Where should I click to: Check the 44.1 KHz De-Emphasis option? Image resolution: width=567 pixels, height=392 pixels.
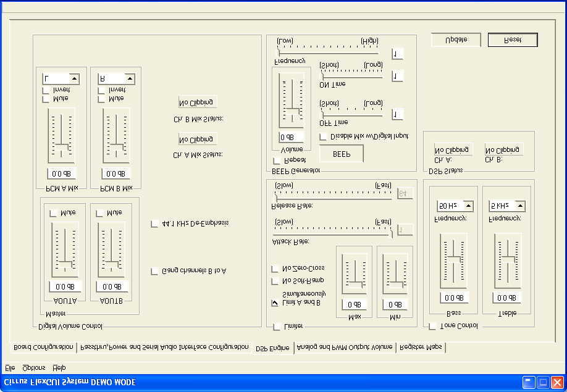click(x=153, y=223)
